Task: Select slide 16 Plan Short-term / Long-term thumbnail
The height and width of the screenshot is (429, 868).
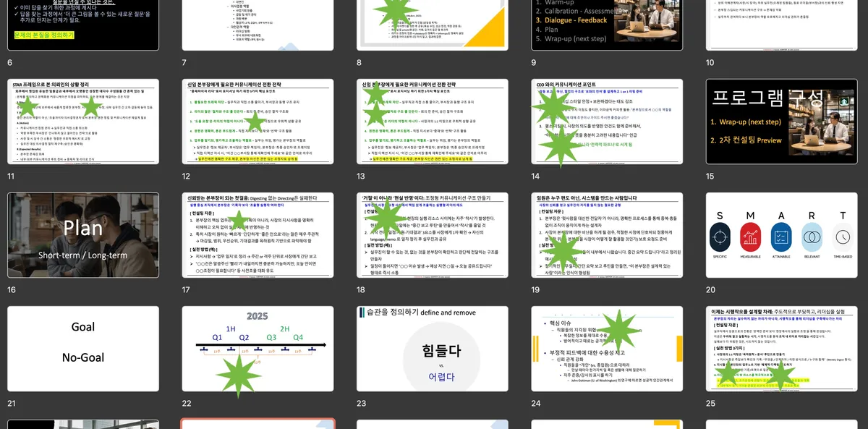Action: pos(83,235)
